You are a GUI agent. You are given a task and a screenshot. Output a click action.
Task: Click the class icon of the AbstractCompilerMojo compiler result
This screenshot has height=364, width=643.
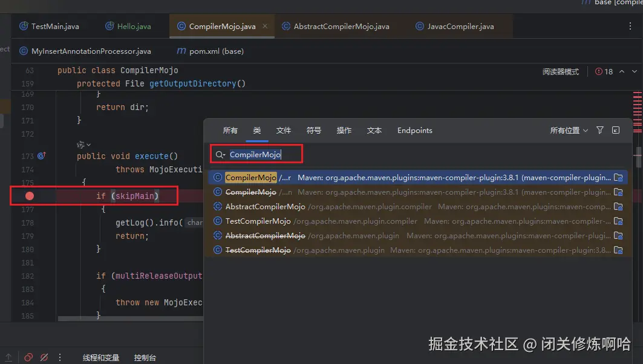[218, 207]
